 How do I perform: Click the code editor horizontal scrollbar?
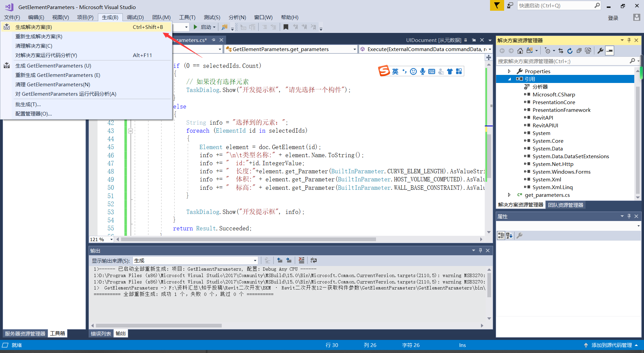248,239
